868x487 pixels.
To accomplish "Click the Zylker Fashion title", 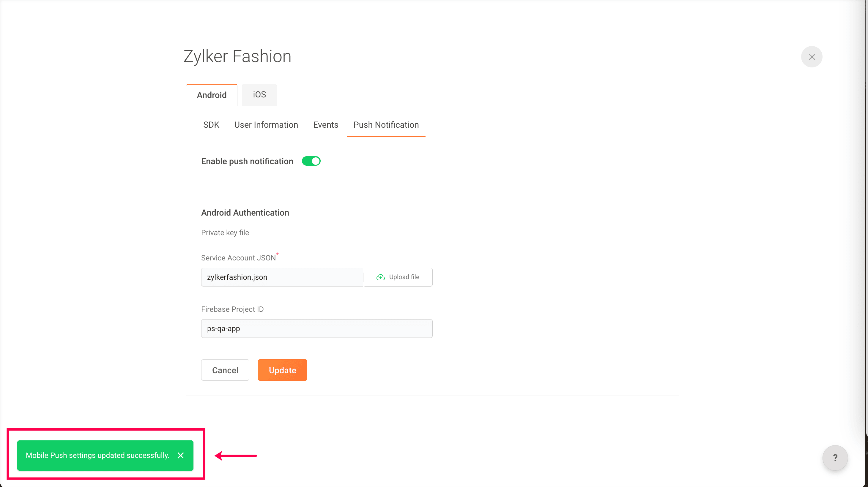I will click(x=237, y=56).
